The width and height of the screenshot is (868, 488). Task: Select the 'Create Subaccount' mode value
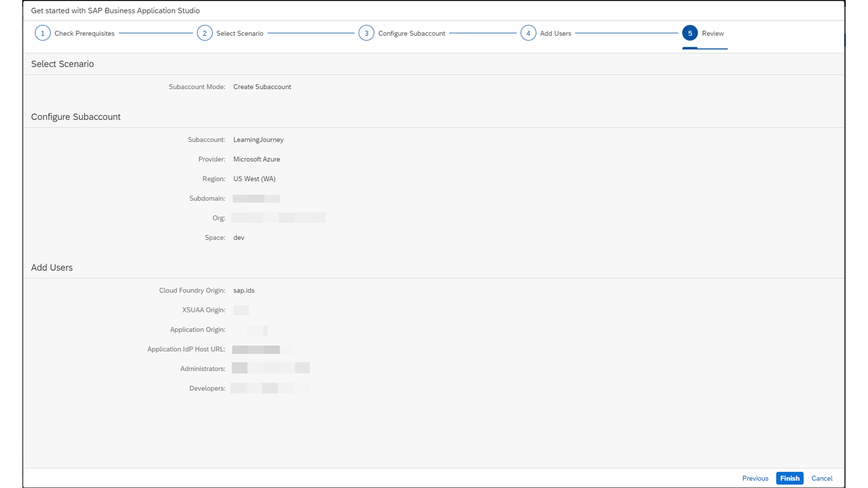coord(262,87)
